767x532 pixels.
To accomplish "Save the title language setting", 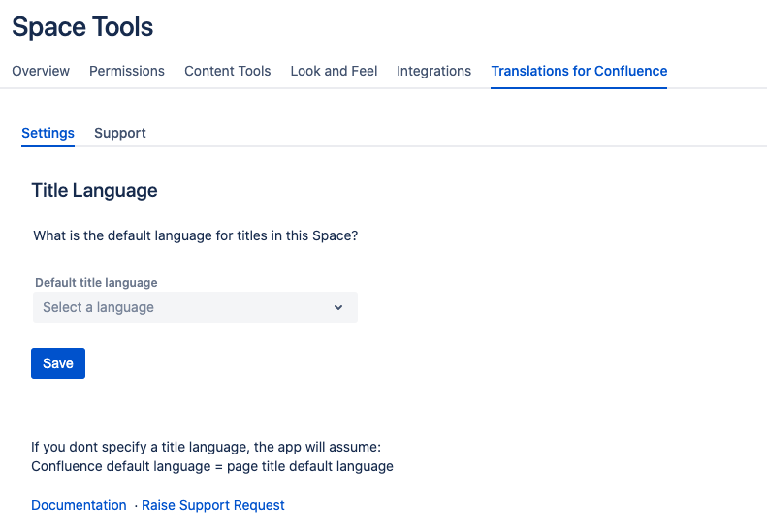I will (58, 363).
